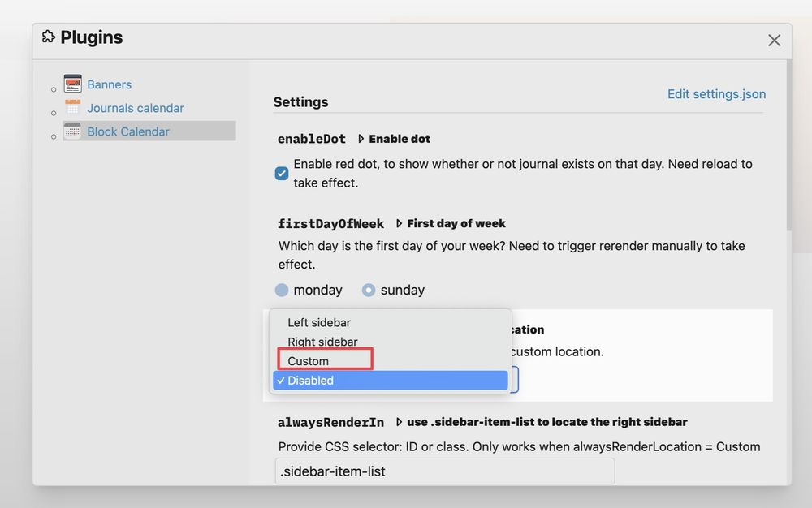Choose Right sidebar from the dropdown
Image resolution: width=812 pixels, height=508 pixels.
coord(390,342)
